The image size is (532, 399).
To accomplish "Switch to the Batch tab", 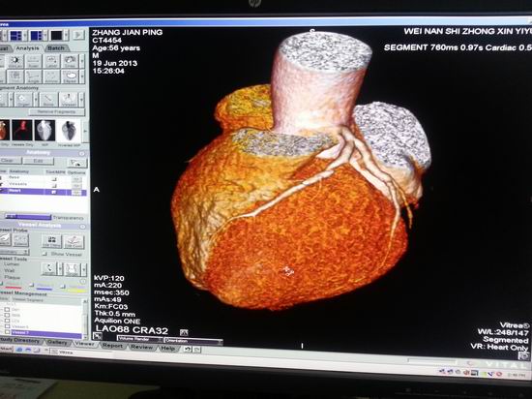I will [x=56, y=48].
